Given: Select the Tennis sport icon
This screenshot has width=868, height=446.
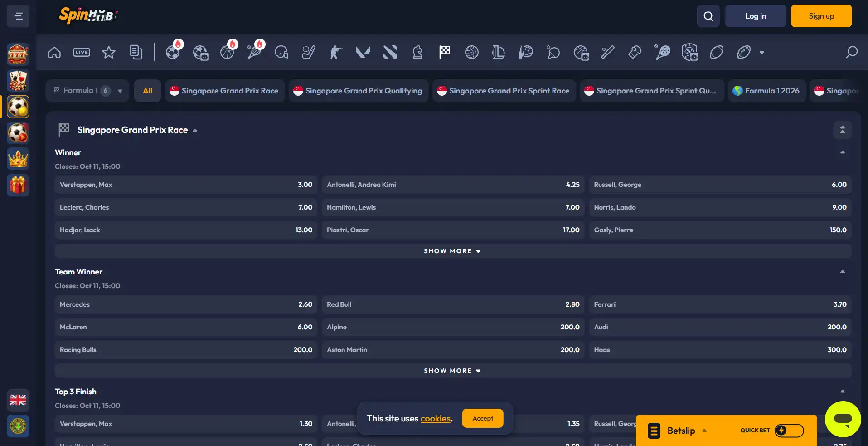Looking at the screenshot, I should pyautogui.click(x=254, y=53).
